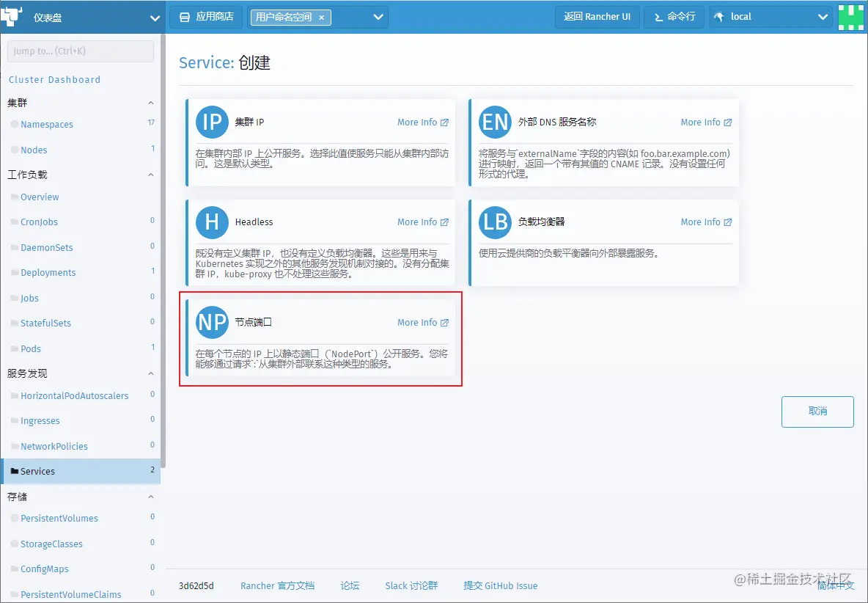The height and width of the screenshot is (603, 868).
Task: Click the LB load balancer icon
Action: [x=495, y=222]
